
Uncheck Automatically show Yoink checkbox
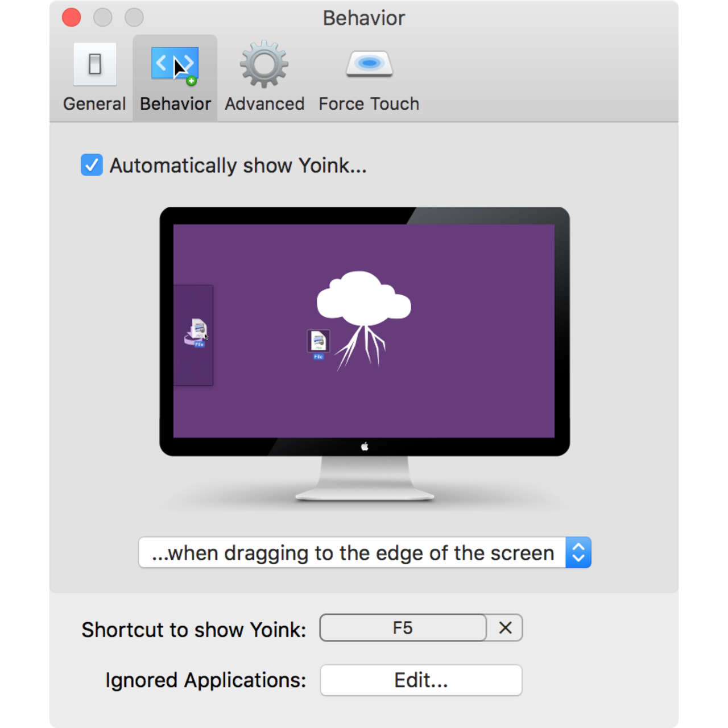click(92, 165)
